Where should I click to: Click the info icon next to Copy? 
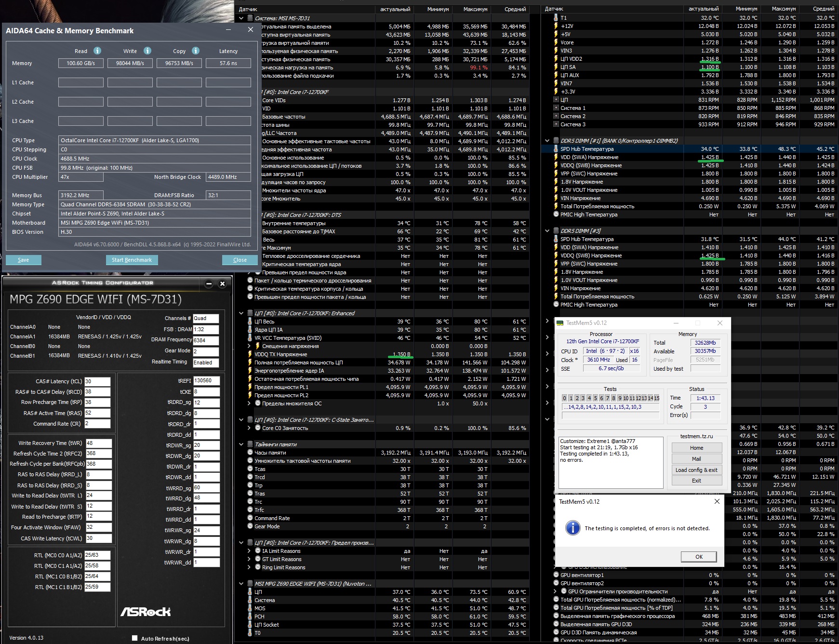point(196,51)
